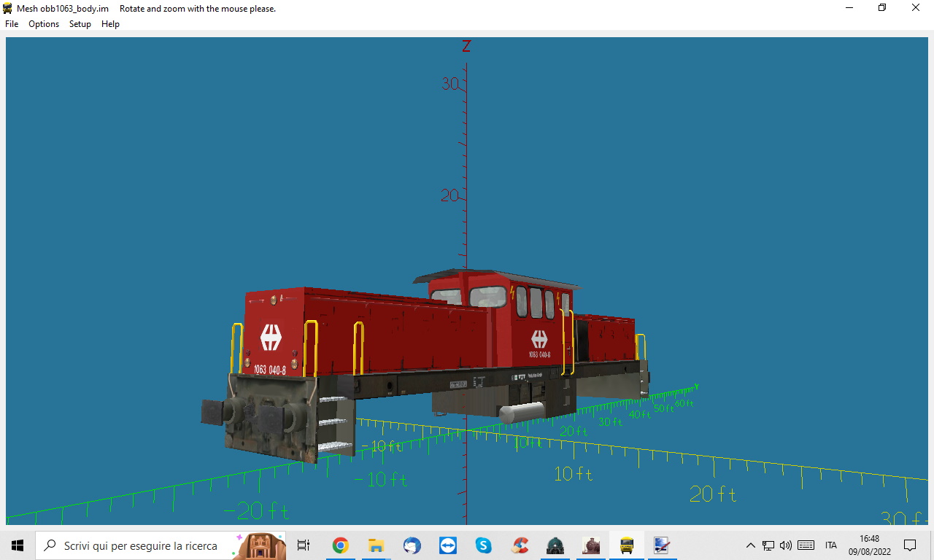Open the Help menu
The image size is (934, 560).
point(110,24)
